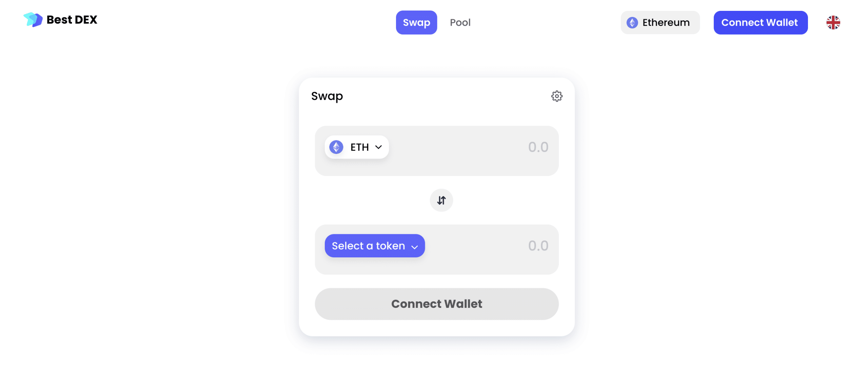The width and height of the screenshot is (868, 373).
Task: Expand the Ethereum network selector
Action: tap(660, 22)
